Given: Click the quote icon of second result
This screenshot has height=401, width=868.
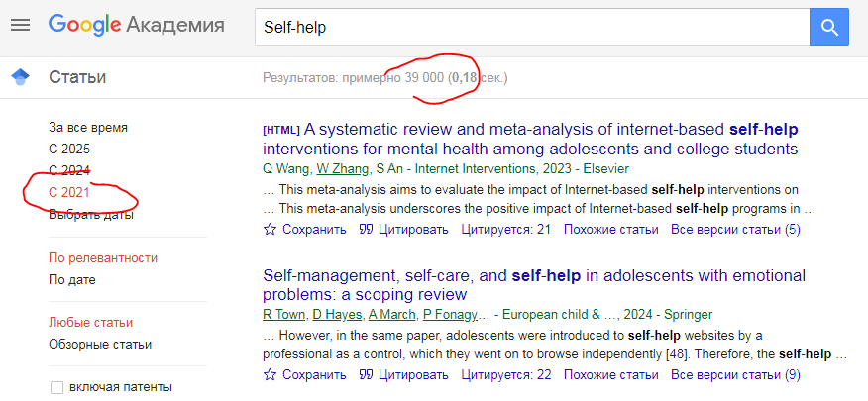Looking at the screenshot, I should click(x=366, y=375).
